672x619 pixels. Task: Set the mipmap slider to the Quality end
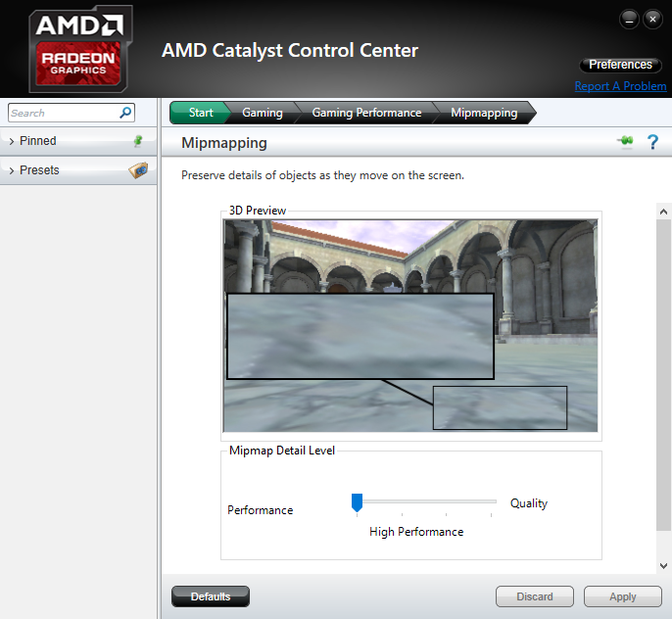tap(491, 501)
